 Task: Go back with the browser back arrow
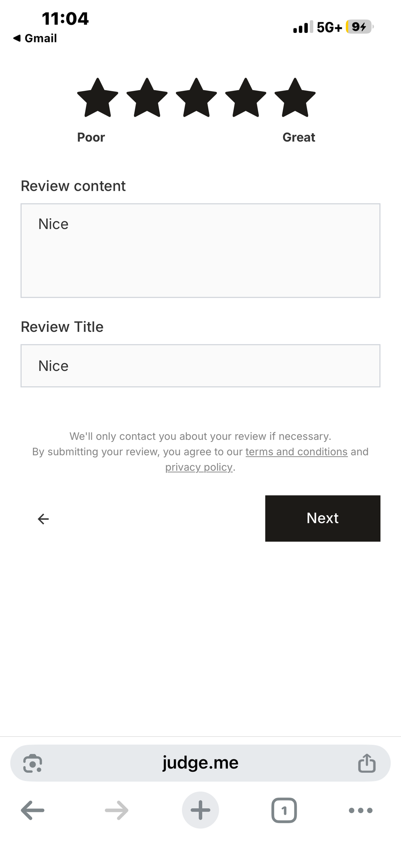tap(33, 810)
